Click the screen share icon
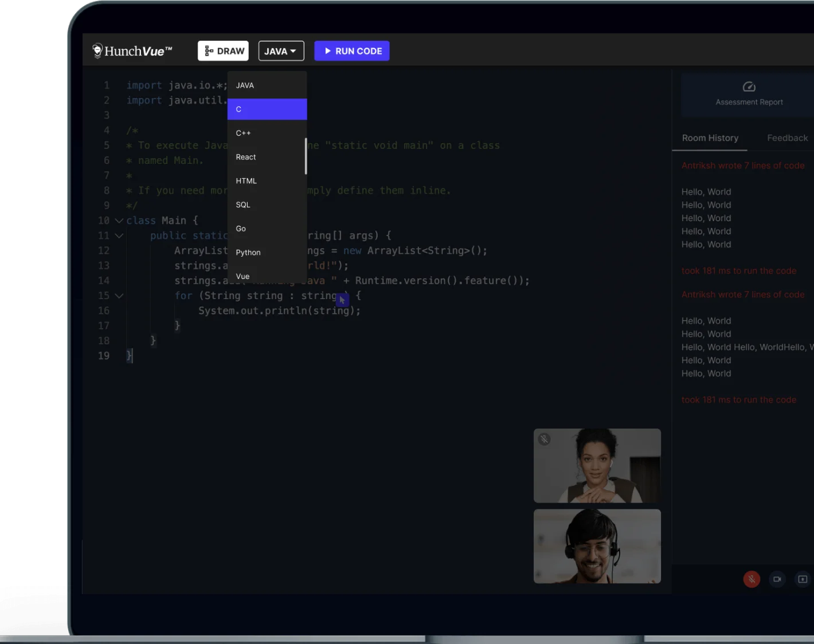814x644 pixels. 803,579
